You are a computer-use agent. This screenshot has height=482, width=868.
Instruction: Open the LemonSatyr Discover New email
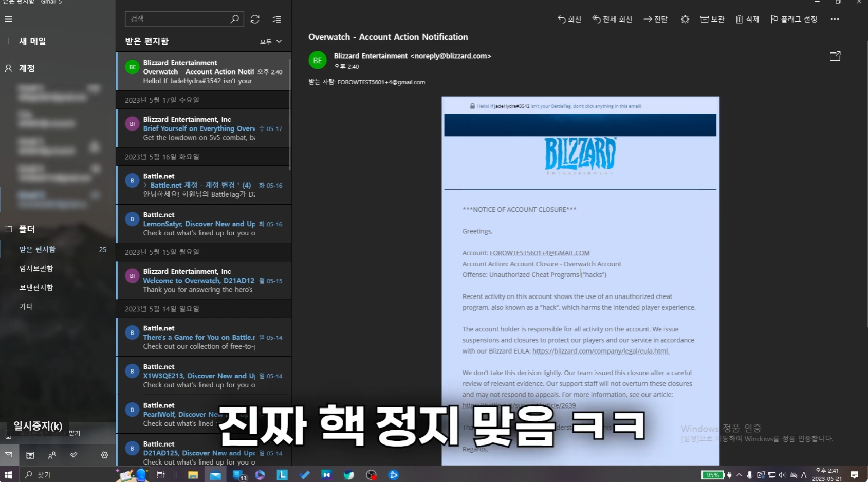(204, 224)
